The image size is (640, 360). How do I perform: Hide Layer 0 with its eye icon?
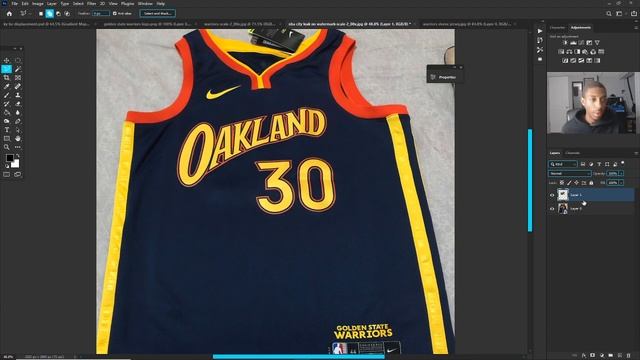(552, 209)
